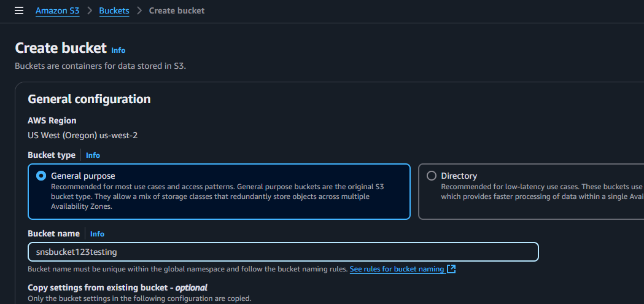The height and width of the screenshot is (304, 644).
Task: Click the Create bucket breadcrumb item
Action: tap(177, 10)
